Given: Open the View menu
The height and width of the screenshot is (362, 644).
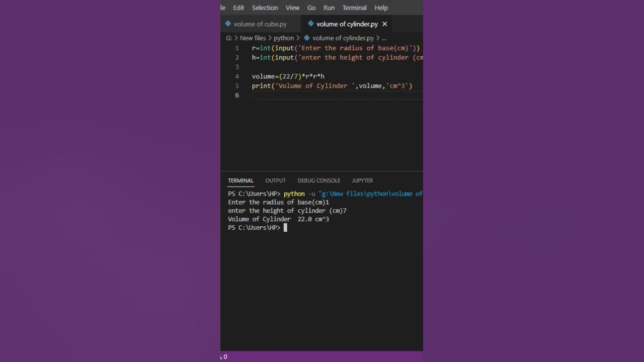Looking at the screenshot, I should point(292,8).
